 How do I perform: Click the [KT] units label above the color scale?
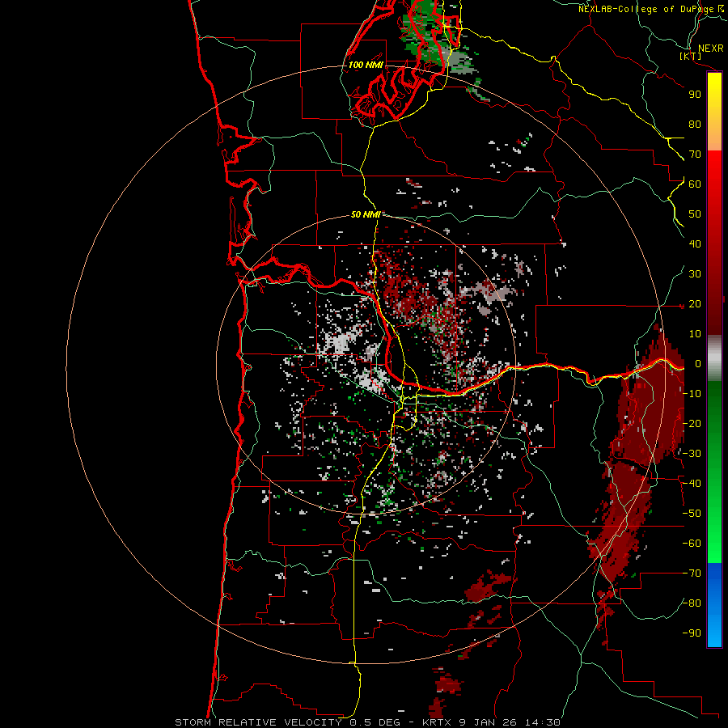click(x=691, y=57)
